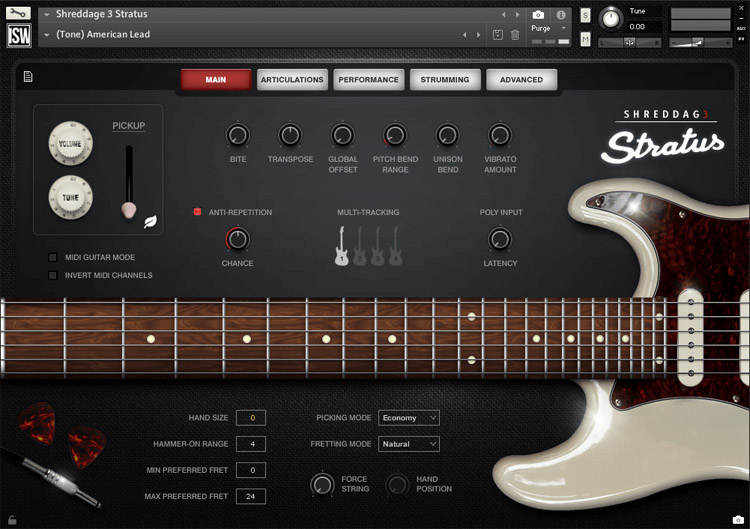750x529 pixels.
Task: Expand the Shreddage 3 Stratus instrument dropdown
Action: (47, 15)
